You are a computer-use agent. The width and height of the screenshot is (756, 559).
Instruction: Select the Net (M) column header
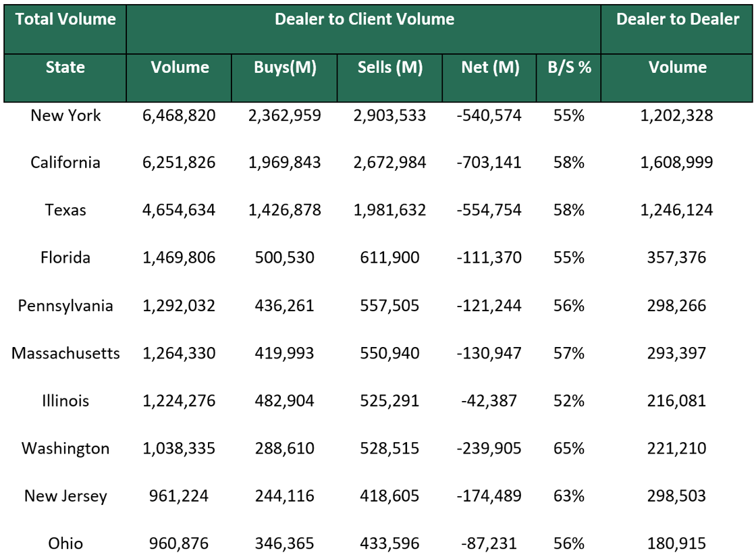pyautogui.click(x=489, y=68)
